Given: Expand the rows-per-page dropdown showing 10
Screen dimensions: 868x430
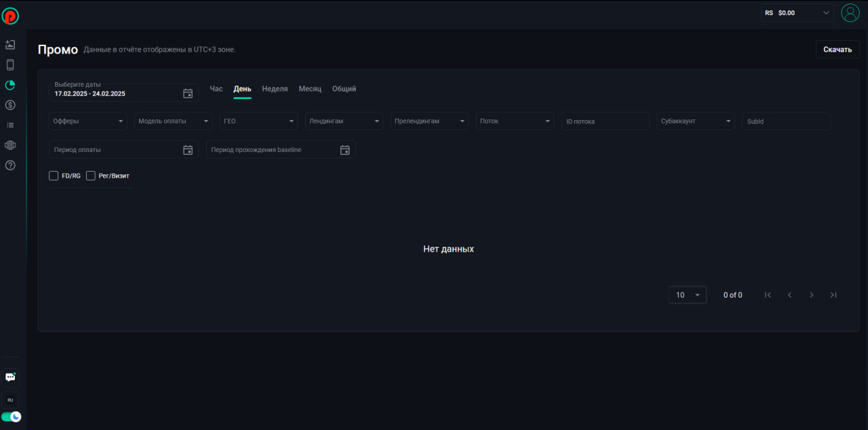Looking at the screenshot, I should pyautogui.click(x=687, y=295).
